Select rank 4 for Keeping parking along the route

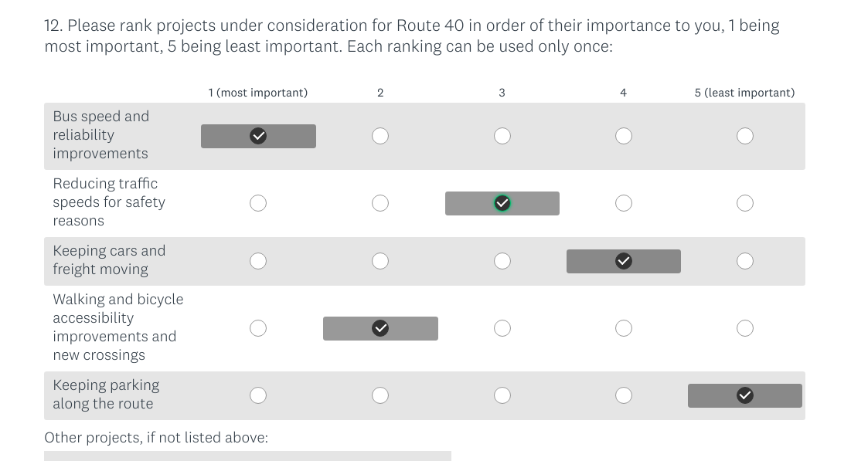pos(624,395)
